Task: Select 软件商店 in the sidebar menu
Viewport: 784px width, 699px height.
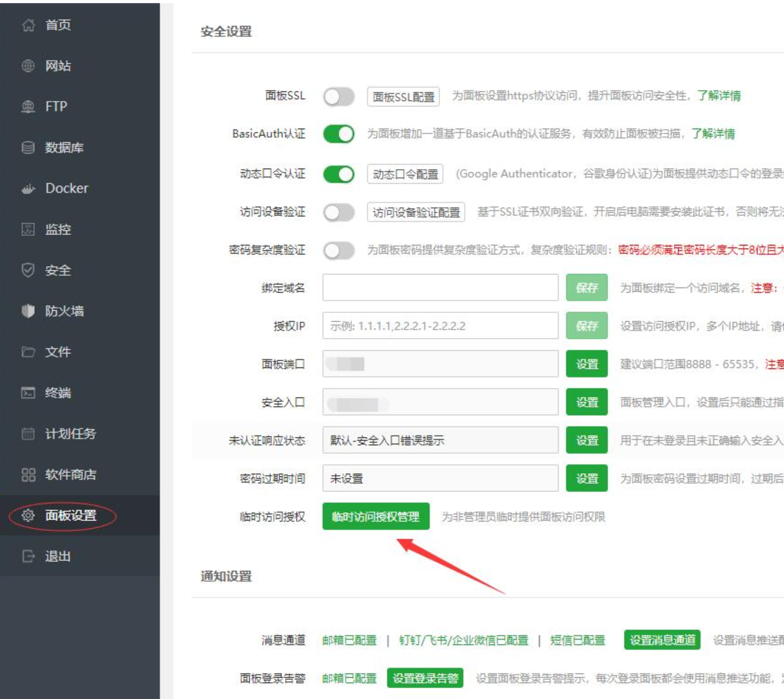Action: point(70,474)
